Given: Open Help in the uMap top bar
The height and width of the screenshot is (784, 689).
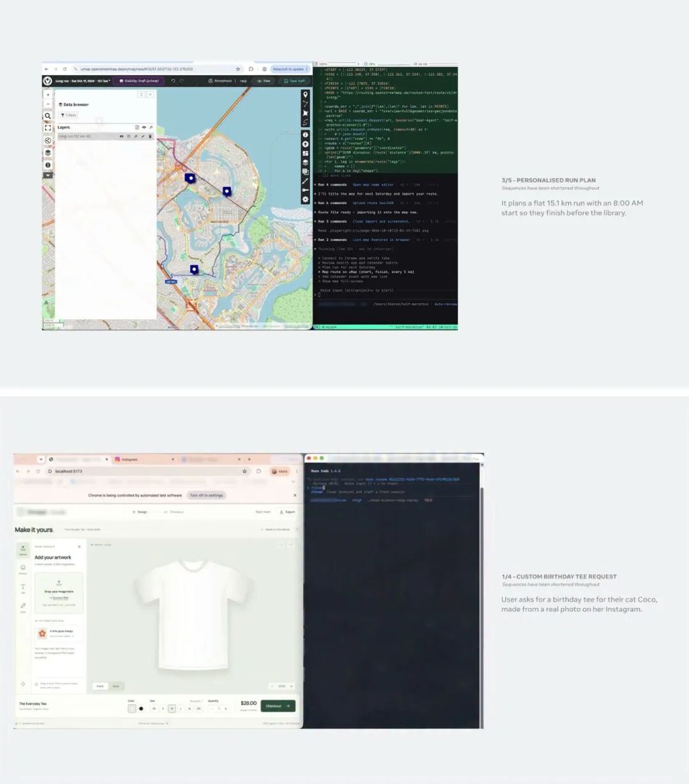Looking at the screenshot, I should click(x=243, y=81).
